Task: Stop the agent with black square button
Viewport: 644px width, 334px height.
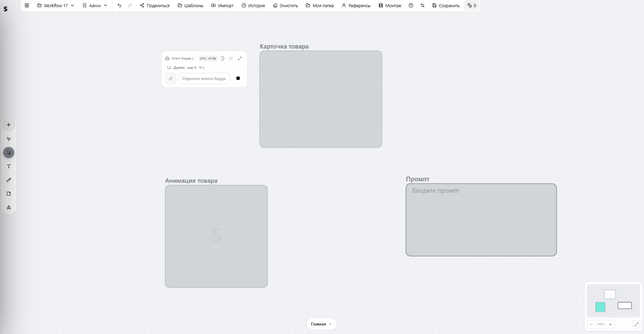Action: pyautogui.click(x=238, y=78)
